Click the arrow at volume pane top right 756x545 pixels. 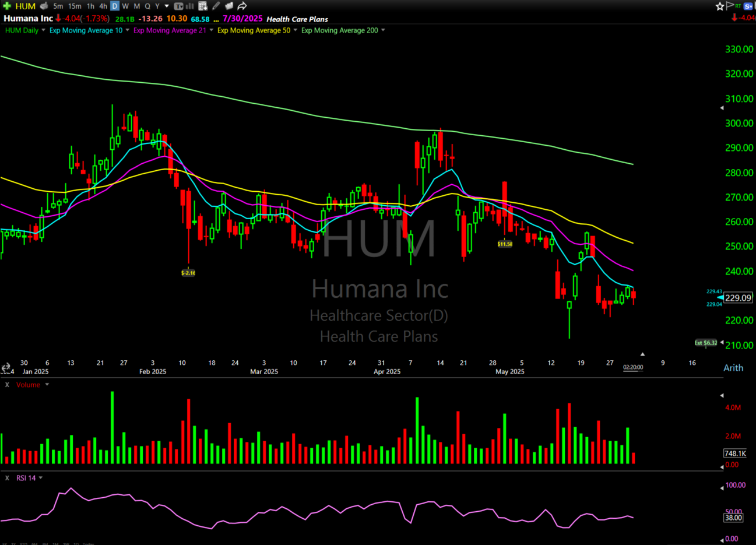722,396
